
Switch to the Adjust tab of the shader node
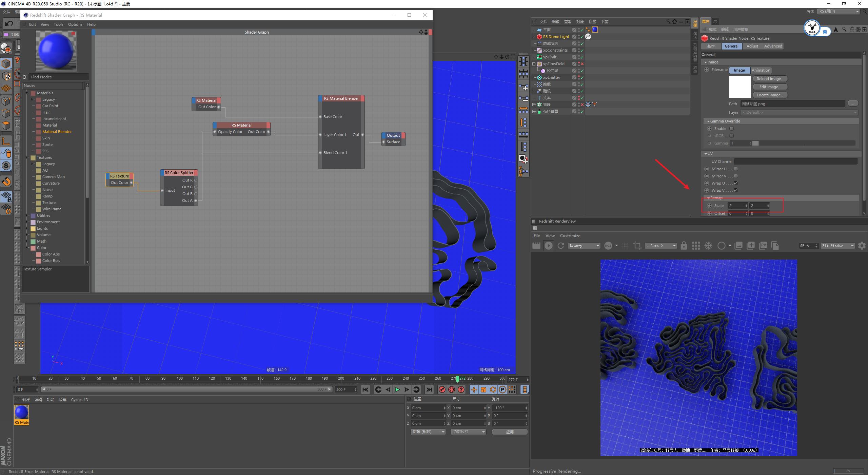(x=752, y=46)
